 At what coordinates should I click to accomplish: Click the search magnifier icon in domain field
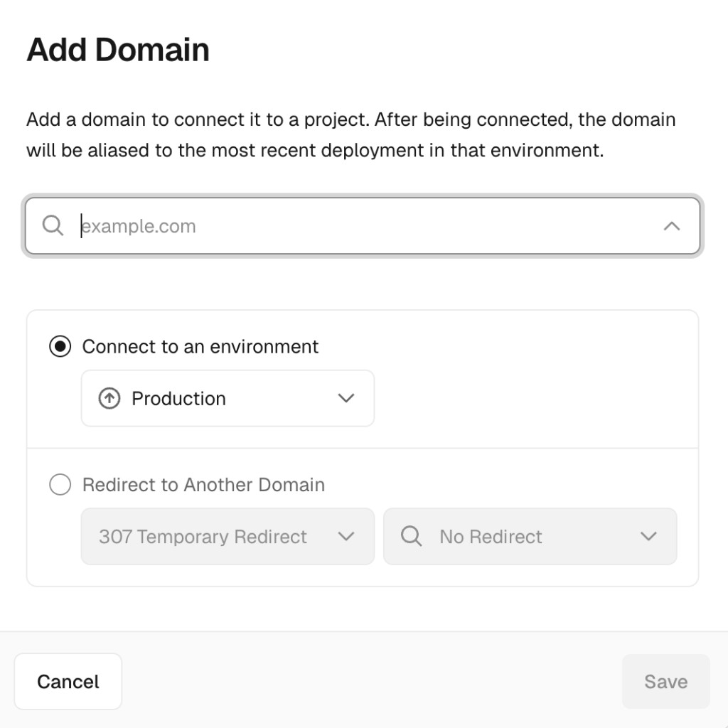pyautogui.click(x=53, y=226)
